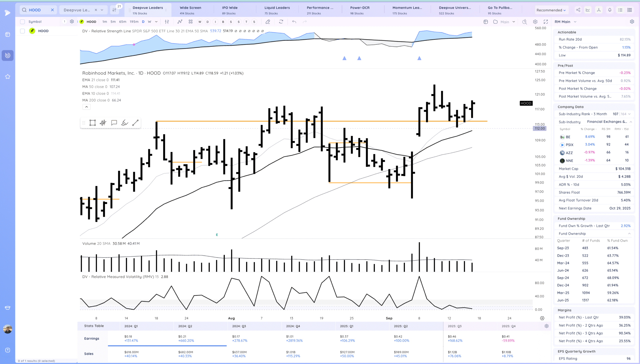This screenshot has height=364, width=640.
Task: Tick the Symbol header select-all checkbox
Action: [22, 22]
